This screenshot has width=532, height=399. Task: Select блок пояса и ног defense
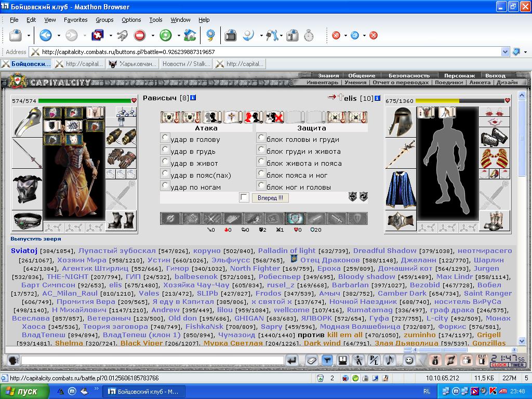261,173
